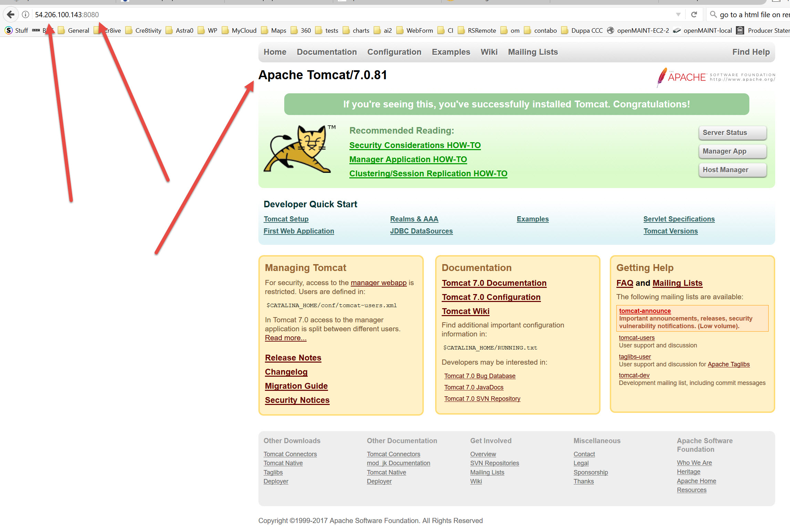Open Security Considerations HOW-TO link
Viewport: 790px width, 532px height.
coord(414,145)
